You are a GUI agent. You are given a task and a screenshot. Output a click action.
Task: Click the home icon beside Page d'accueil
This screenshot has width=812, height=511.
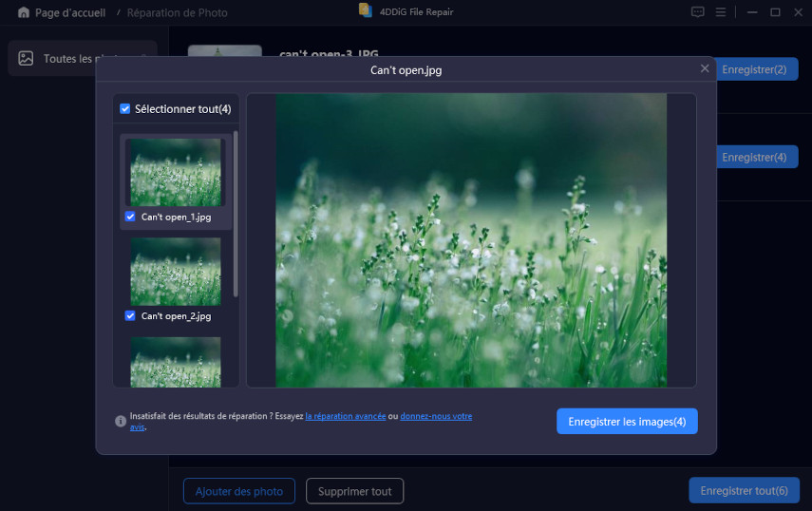pos(23,12)
